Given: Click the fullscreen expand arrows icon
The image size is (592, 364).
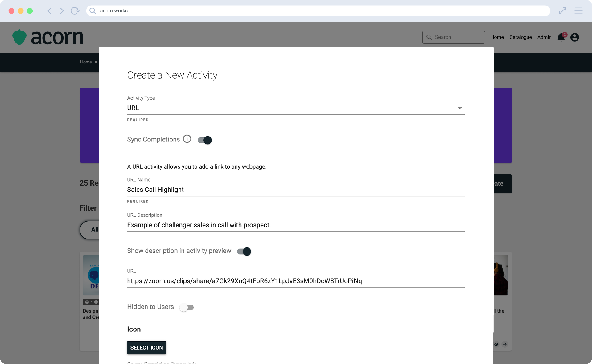Looking at the screenshot, I should click(562, 11).
